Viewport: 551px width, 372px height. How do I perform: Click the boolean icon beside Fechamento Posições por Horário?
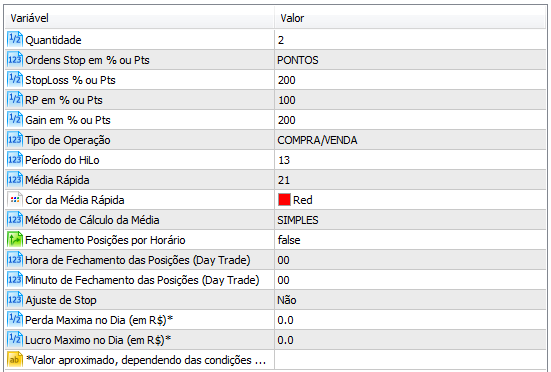click(x=15, y=240)
